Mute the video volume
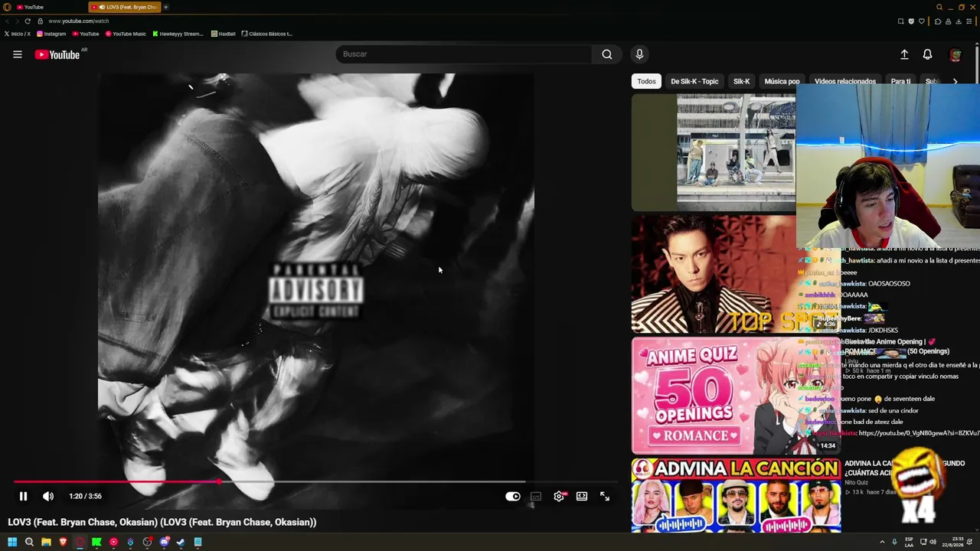Viewport: 980px width, 551px height. tap(48, 497)
